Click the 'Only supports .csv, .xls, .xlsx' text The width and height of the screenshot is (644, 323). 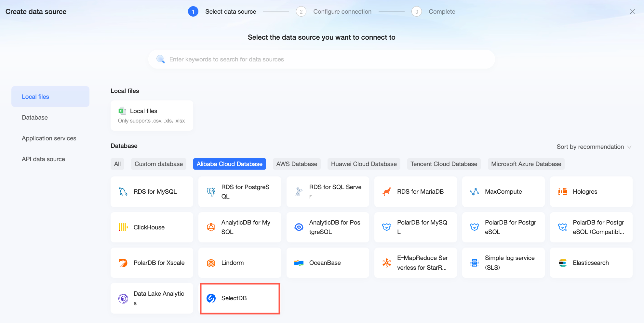pos(151,121)
